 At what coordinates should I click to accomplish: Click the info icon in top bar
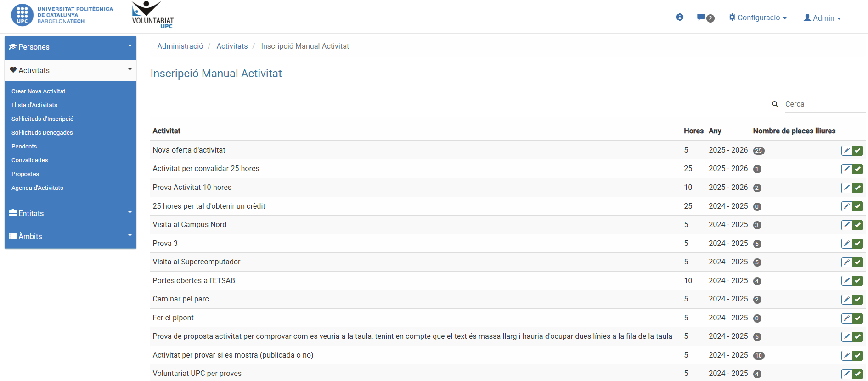[x=680, y=17]
